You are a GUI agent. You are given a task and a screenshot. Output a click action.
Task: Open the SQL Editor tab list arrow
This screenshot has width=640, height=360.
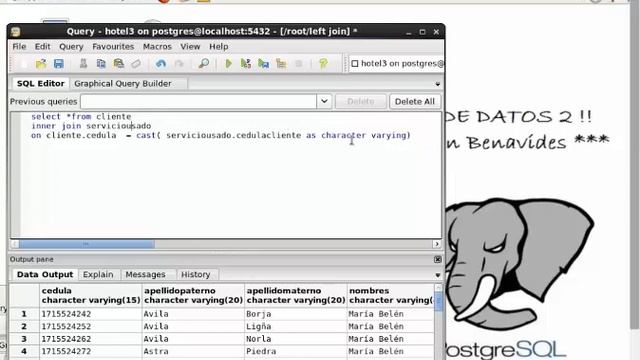[x=438, y=84]
